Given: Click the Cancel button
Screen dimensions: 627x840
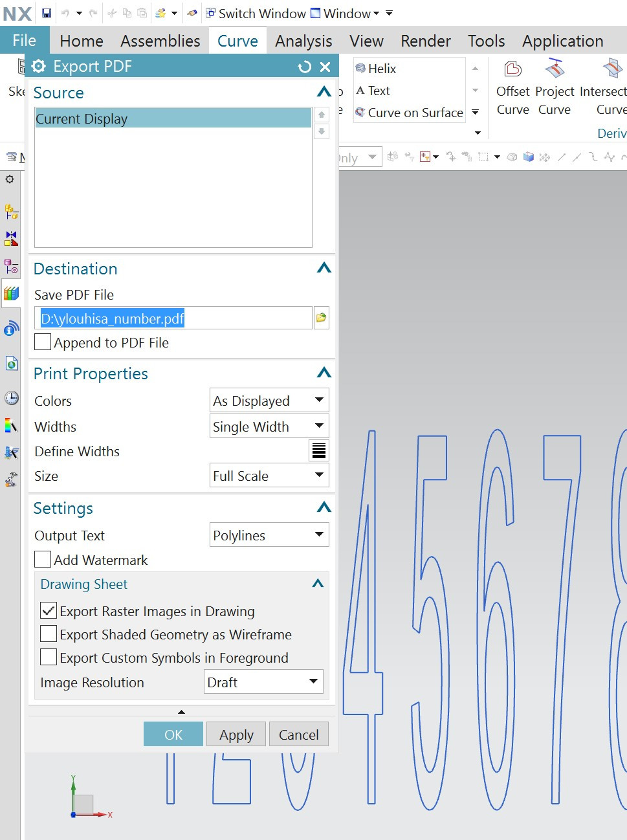Looking at the screenshot, I should tap(299, 735).
